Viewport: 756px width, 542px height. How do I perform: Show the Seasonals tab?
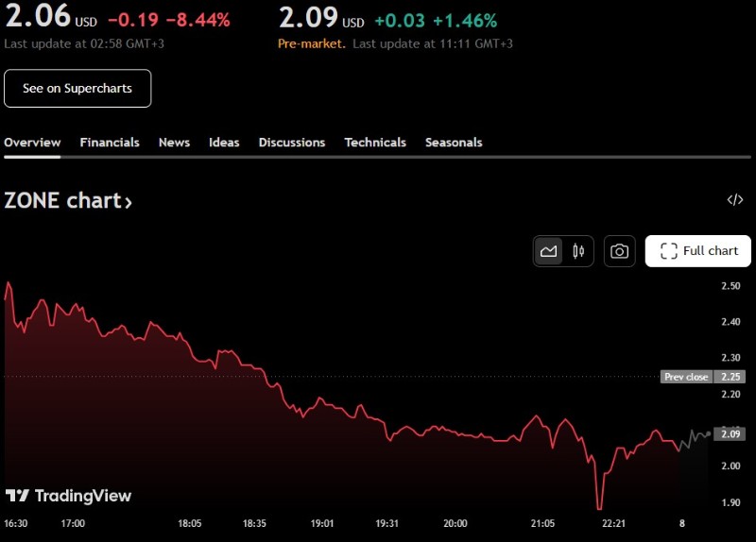[x=454, y=143]
